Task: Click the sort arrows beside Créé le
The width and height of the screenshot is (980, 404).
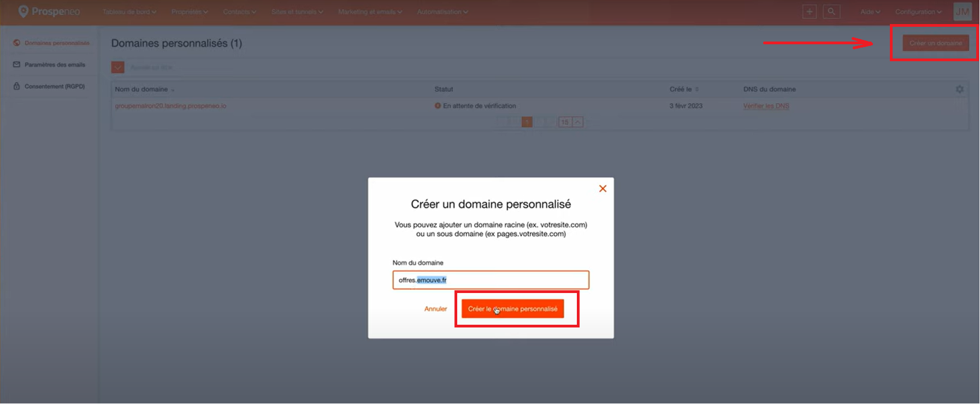Action: (x=697, y=90)
